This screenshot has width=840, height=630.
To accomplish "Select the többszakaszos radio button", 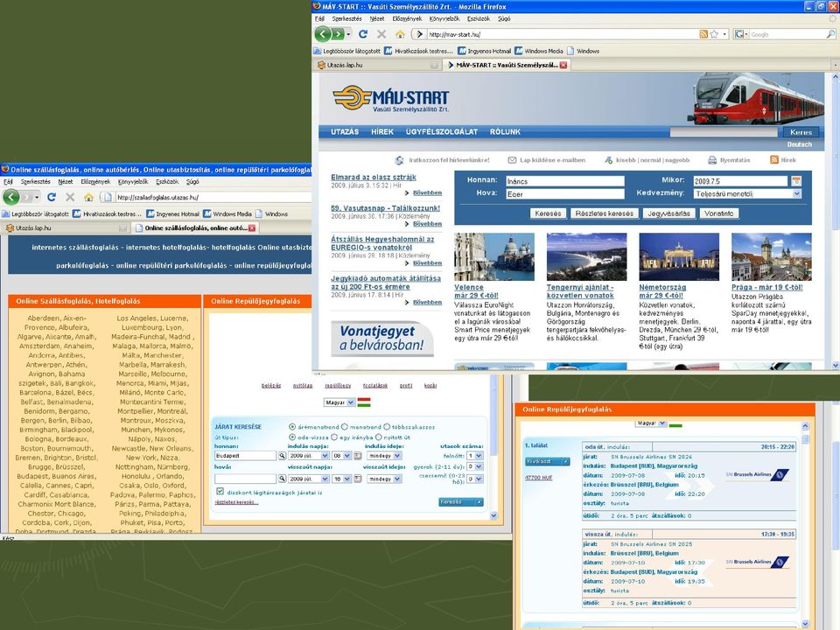I will coord(386,427).
